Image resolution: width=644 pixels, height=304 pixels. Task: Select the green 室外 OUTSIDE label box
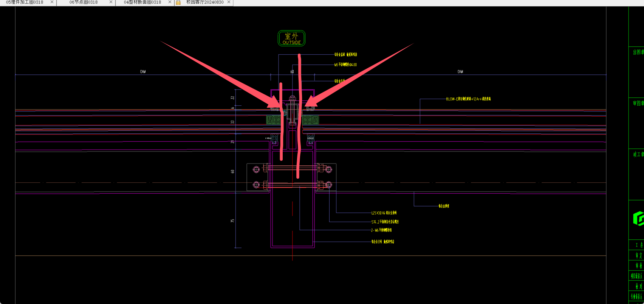coord(291,39)
